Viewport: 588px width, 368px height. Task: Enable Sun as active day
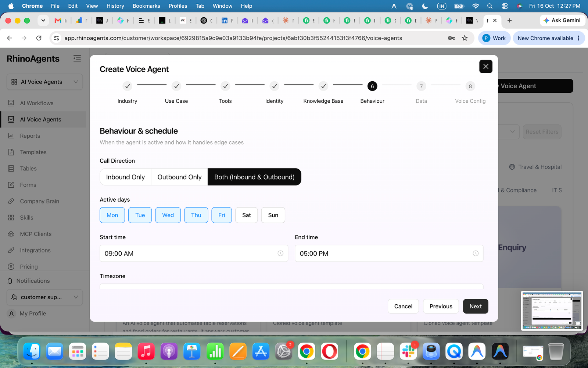[x=273, y=215]
